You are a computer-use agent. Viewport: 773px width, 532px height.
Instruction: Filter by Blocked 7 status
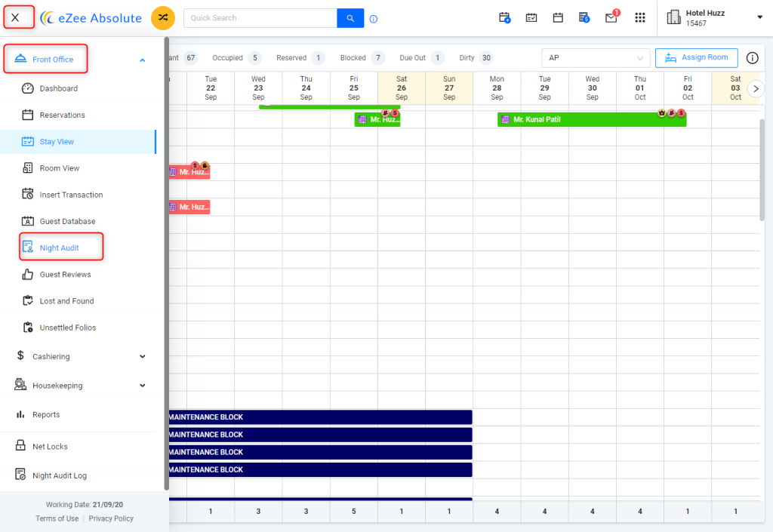[x=362, y=58]
